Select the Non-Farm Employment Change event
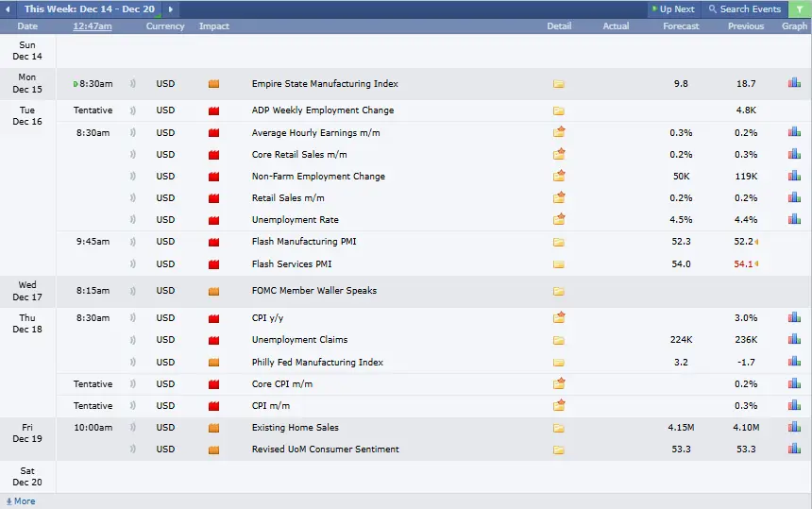Image resolution: width=812 pixels, height=509 pixels. coord(318,176)
